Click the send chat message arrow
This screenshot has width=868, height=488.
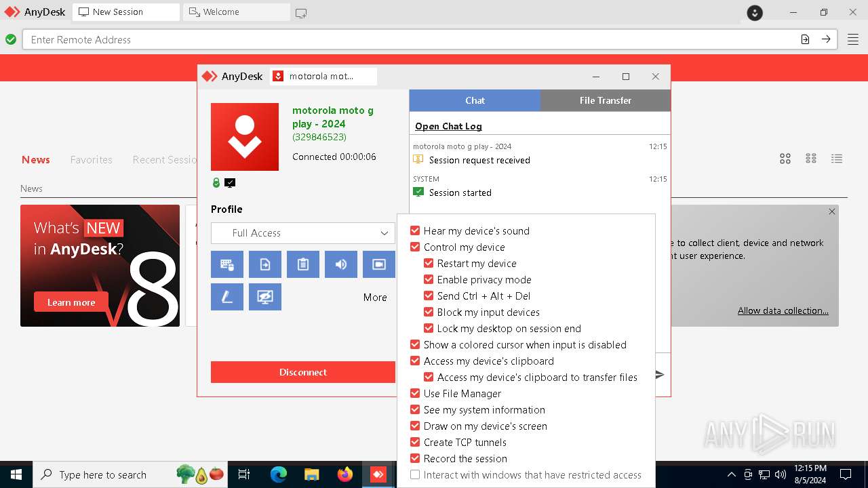(x=659, y=374)
